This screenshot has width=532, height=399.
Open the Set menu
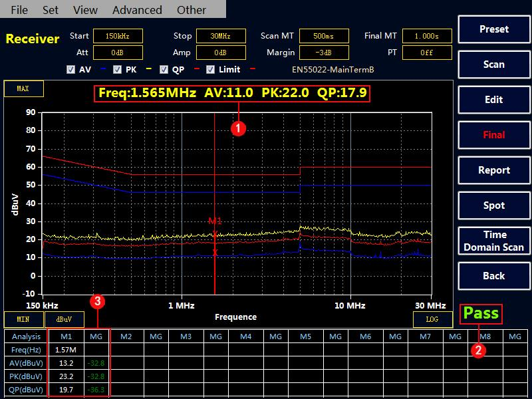[51, 10]
